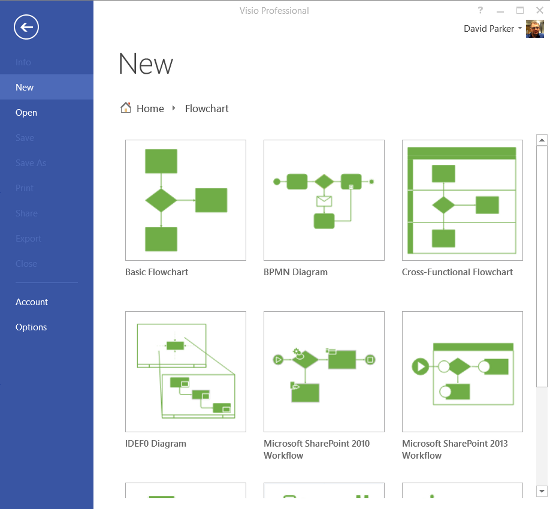The height and width of the screenshot is (509, 550).
Task: Click the dimmed Share menu item
Action: [26, 214]
